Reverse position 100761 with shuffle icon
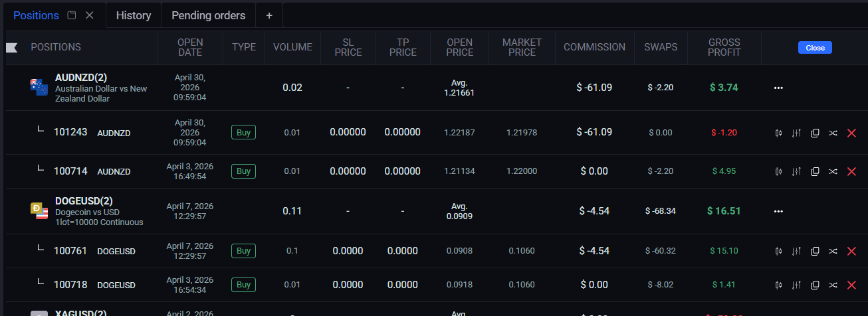868x316 pixels. point(833,251)
